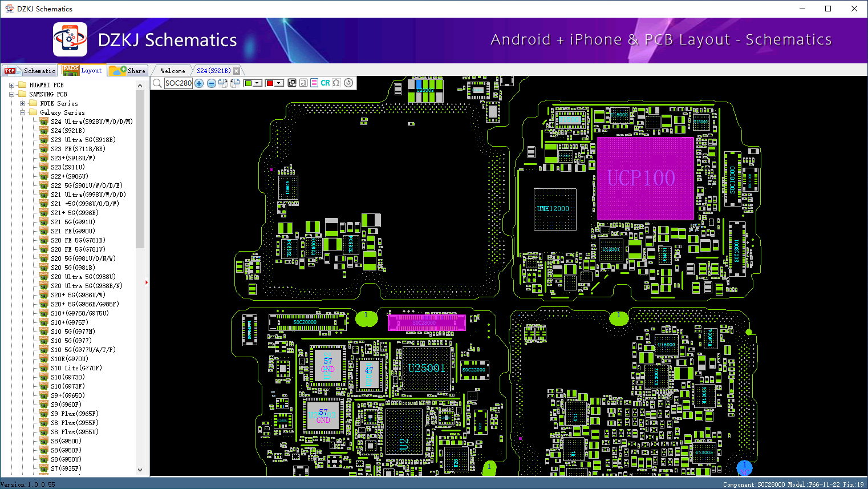Click the tree scrollbar up arrow
This screenshot has height=489, width=868.
coord(140,86)
